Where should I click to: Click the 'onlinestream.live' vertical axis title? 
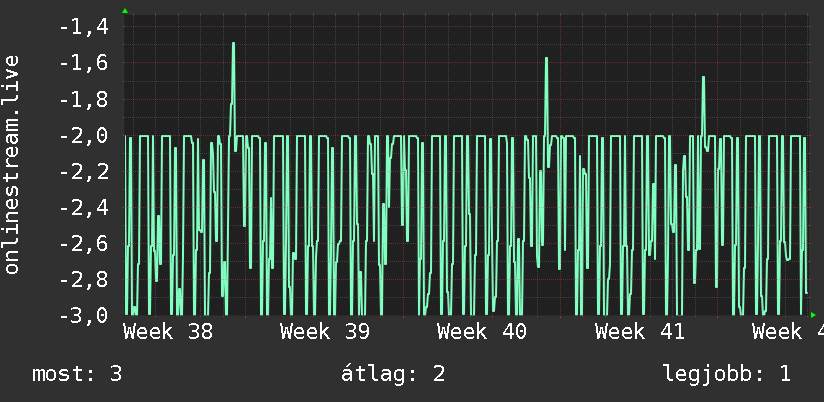click(x=11, y=164)
